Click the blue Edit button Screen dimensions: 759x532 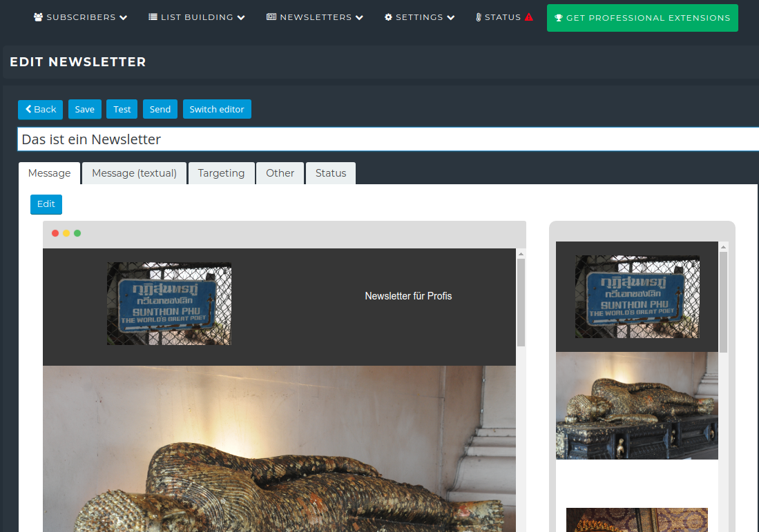(x=46, y=204)
